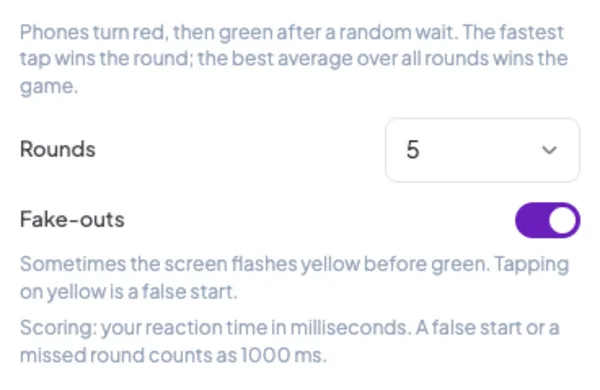
Task: Click the yellow flash explanation text
Action: [x=294, y=278]
